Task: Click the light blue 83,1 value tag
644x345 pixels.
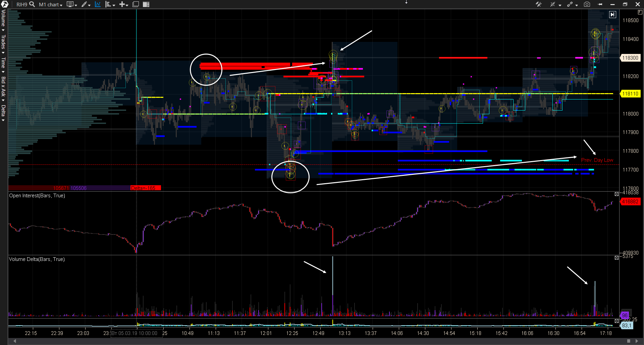Action: point(627,326)
